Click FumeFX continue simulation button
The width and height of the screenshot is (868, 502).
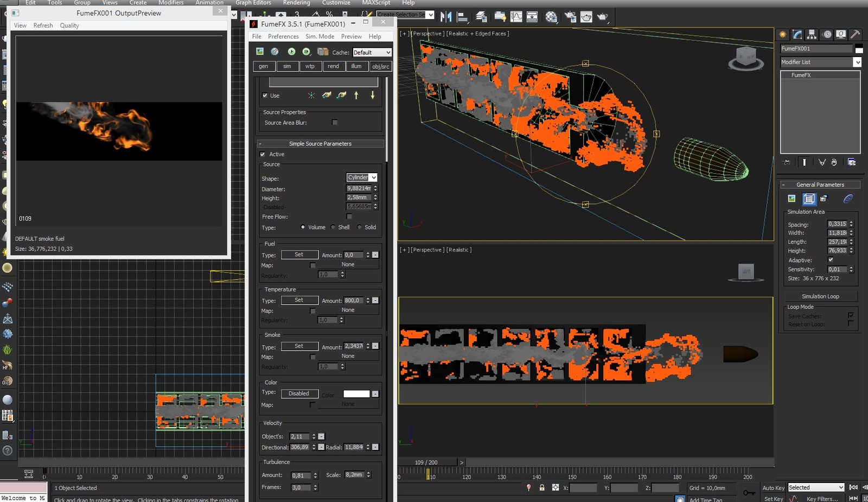point(307,52)
